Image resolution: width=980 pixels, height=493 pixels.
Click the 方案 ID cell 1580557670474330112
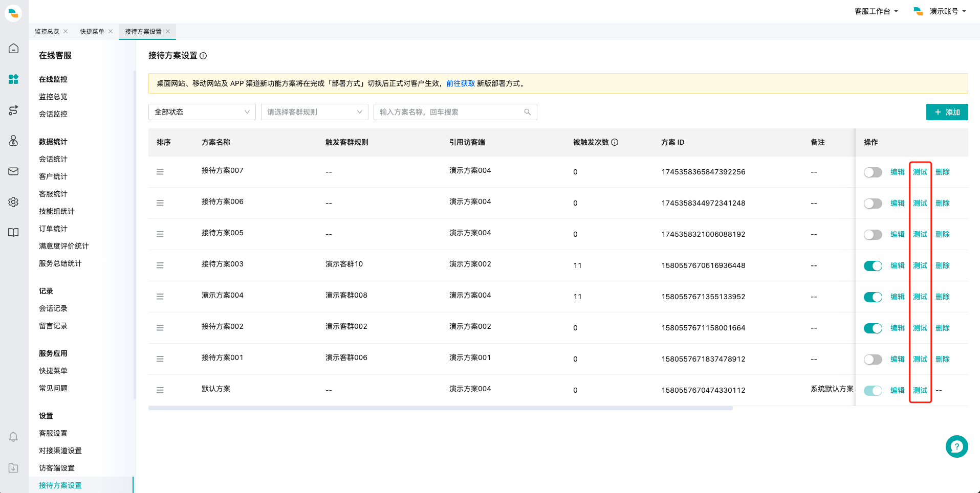pyautogui.click(x=703, y=390)
